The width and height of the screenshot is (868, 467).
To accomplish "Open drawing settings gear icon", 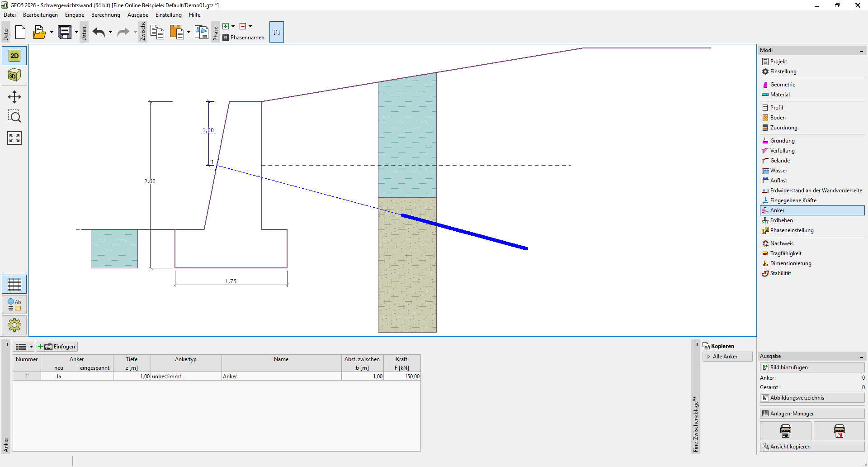I will pyautogui.click(x=14, y=324).
